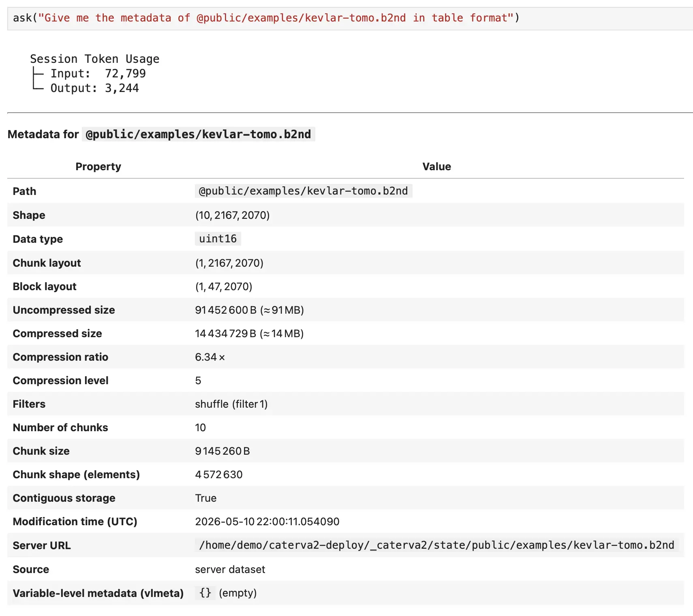Viewport: 693px width, 616px height.
Task: Click the 'Uncompressed size' property label
Action: 64,310
